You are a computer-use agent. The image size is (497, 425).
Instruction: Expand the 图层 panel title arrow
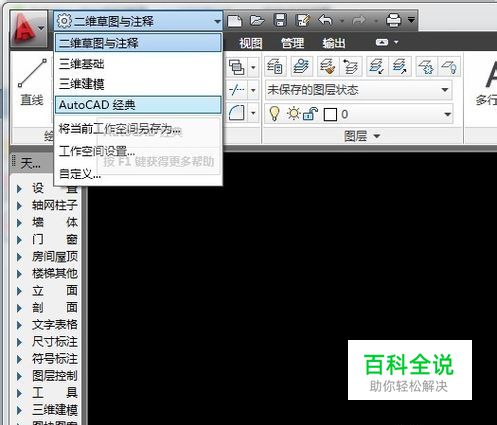[377, 136]
